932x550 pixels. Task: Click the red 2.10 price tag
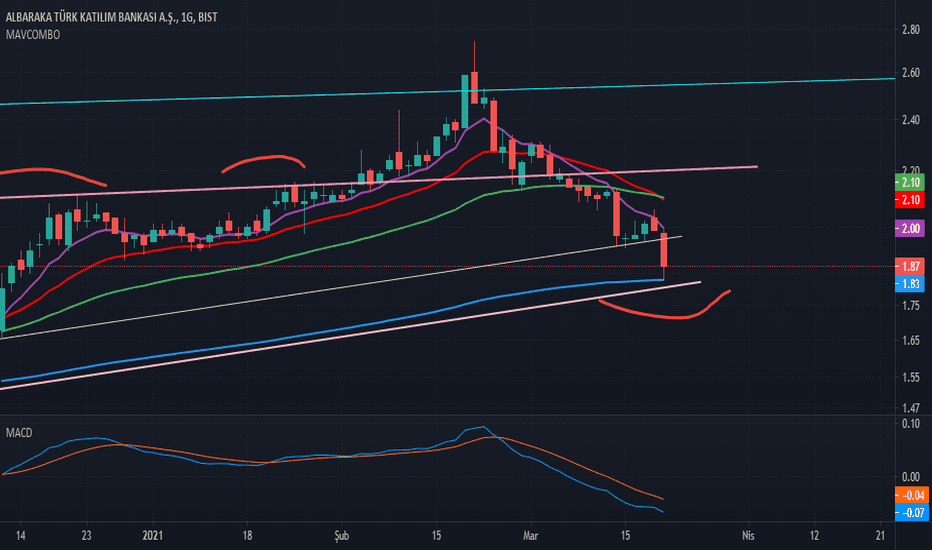click(x=909, y=200)
